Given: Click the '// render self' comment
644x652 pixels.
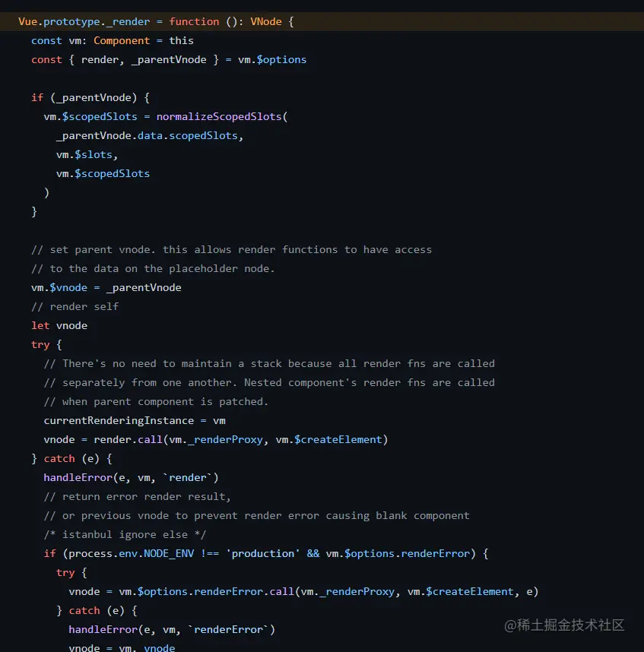Looking at the screenshot, I should point(75,306).
